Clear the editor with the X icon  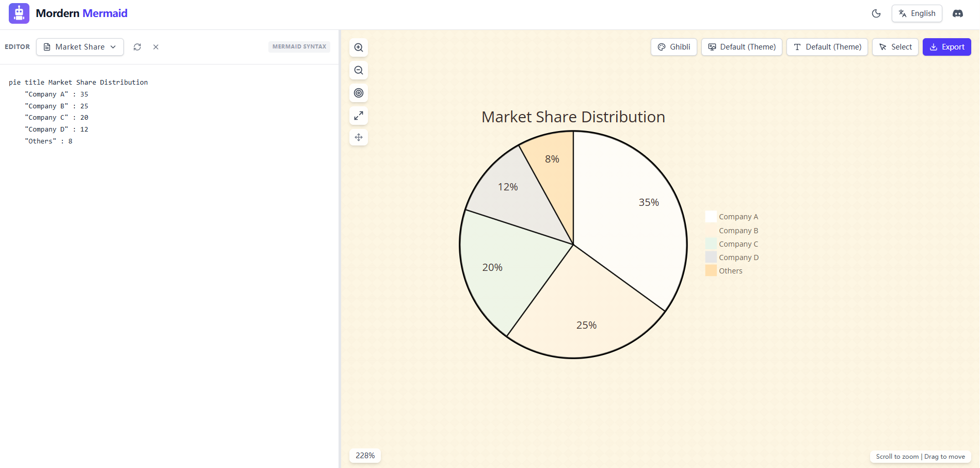point(156,47)
